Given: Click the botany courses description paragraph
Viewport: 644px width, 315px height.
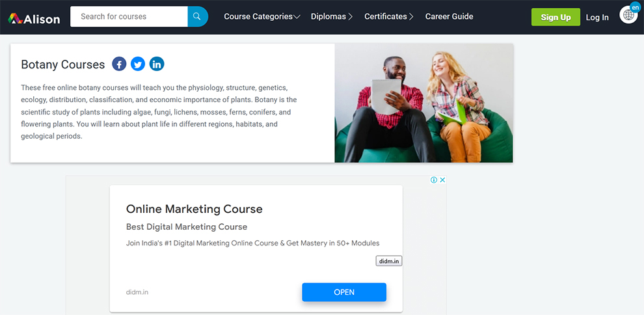Looking at the screenshot, I should (x=159, y=112).
